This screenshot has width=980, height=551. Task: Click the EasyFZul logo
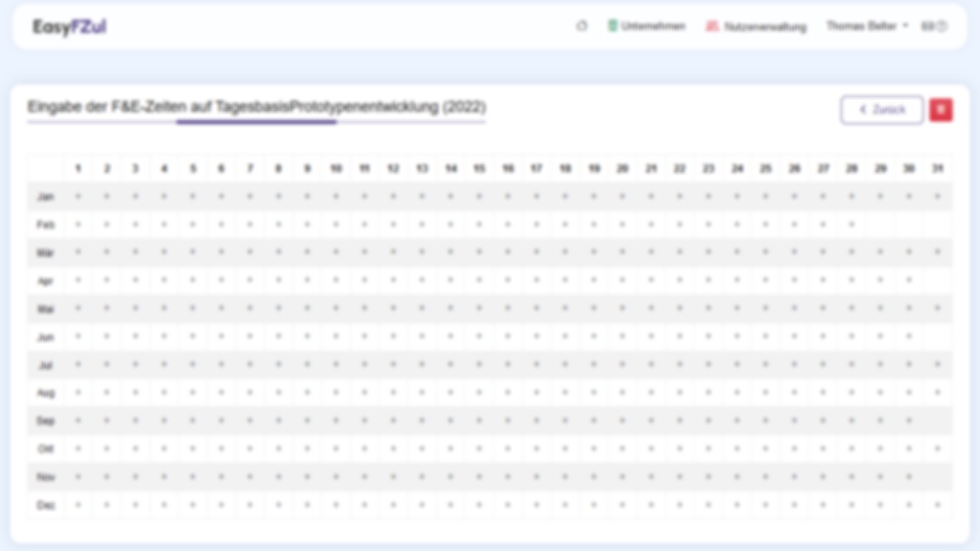pos(70,26)
